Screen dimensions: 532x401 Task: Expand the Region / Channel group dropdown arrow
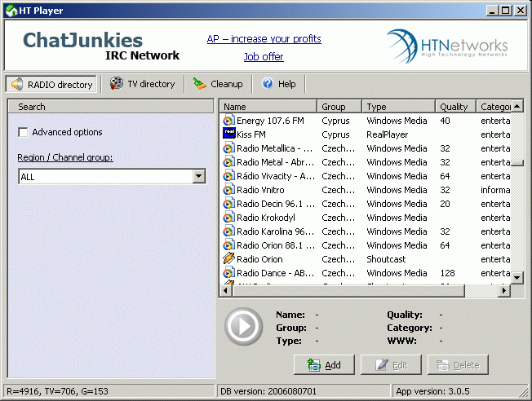pyautogui.click(x=199, y=176)
